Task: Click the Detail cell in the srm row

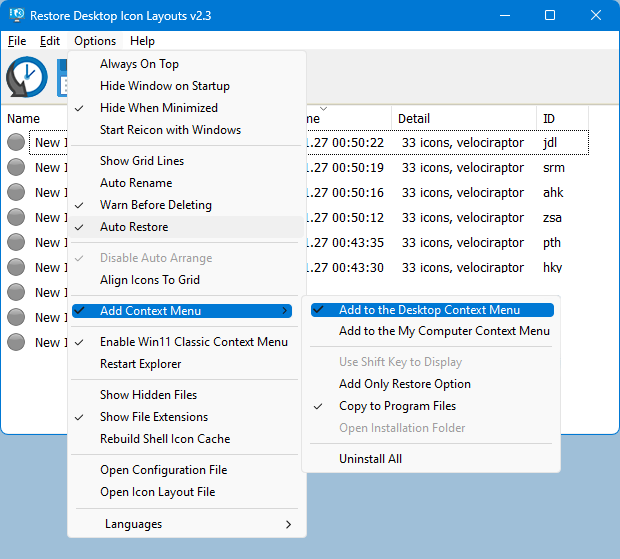Action: tap(463, 167)
